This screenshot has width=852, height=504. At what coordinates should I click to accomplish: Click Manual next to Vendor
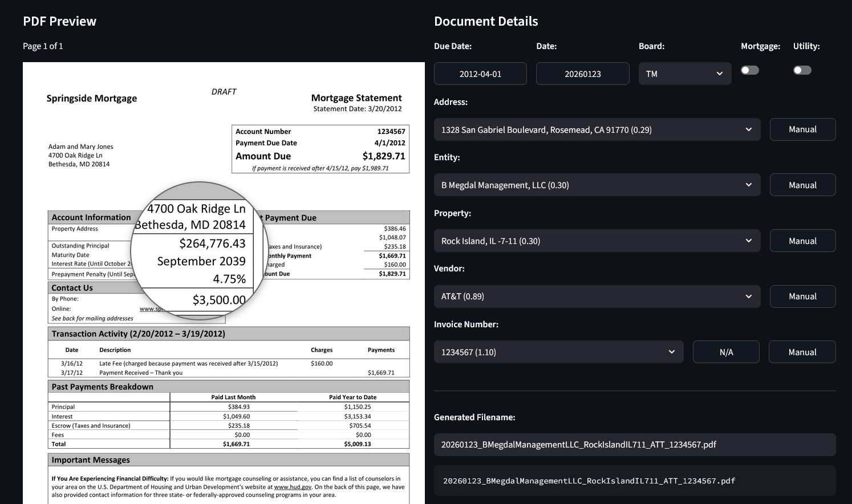point(802,296)
